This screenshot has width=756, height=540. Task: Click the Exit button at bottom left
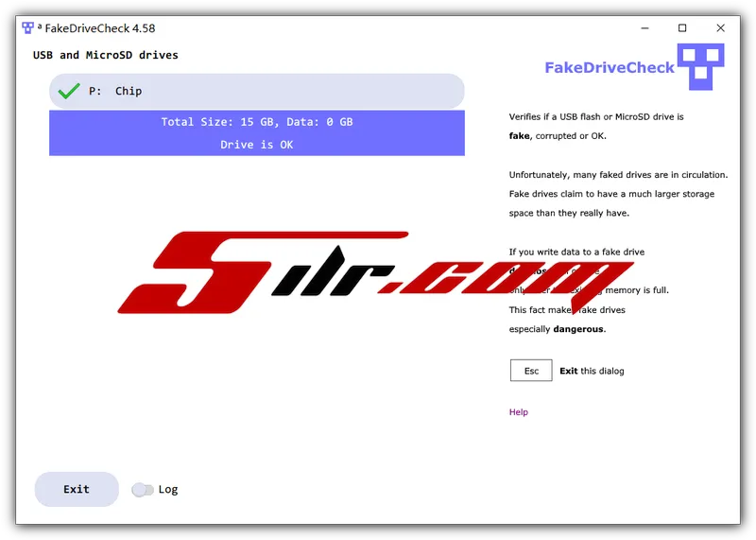77,489
